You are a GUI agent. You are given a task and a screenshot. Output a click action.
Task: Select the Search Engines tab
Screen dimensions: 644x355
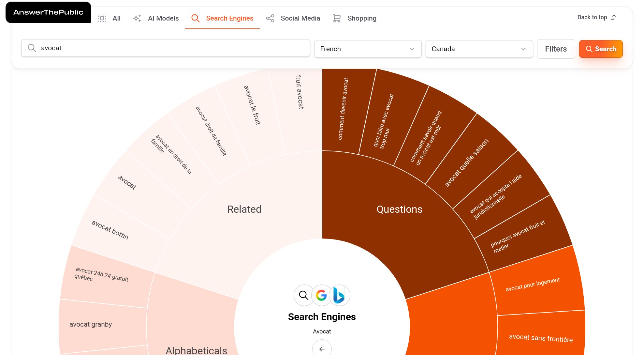tap(222, 18)
